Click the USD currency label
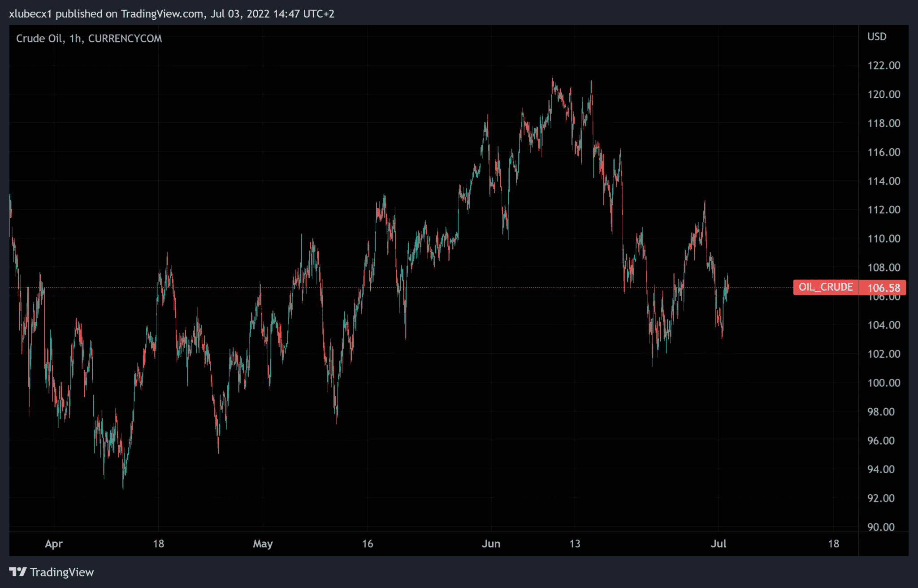The height and width of the screenshot is (588, 918). pyautogui.click(x=876, y=37)
